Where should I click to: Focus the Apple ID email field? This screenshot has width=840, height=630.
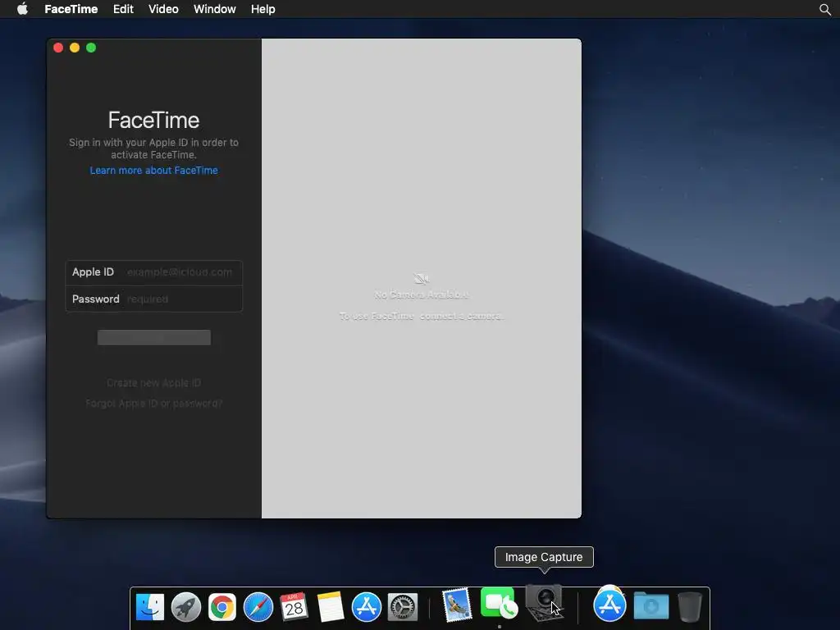(x=153, y=272)
